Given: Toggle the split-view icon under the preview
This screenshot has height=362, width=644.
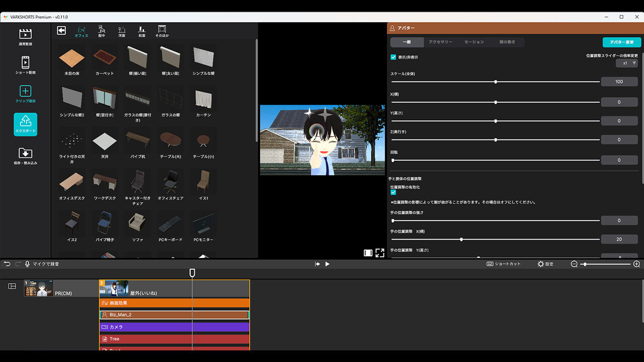Looking at the screenshot, I should click(x=368, y=253).
